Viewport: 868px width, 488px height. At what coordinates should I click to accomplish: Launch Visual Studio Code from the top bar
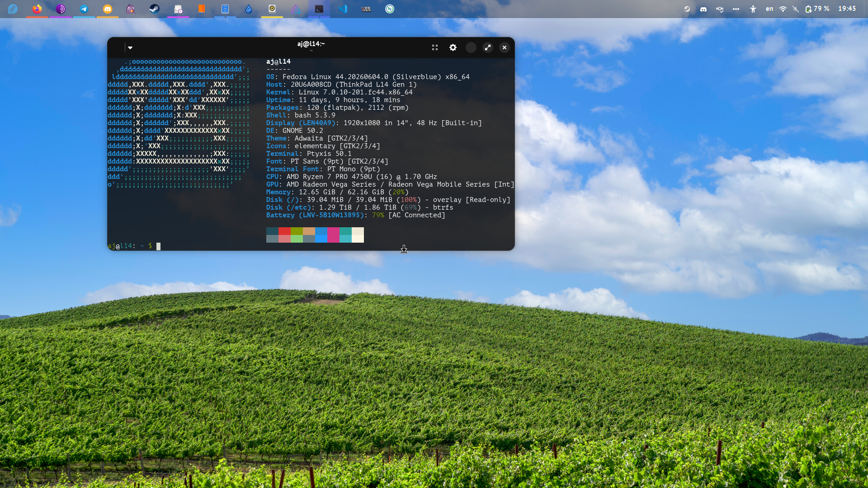click(343, 9)
